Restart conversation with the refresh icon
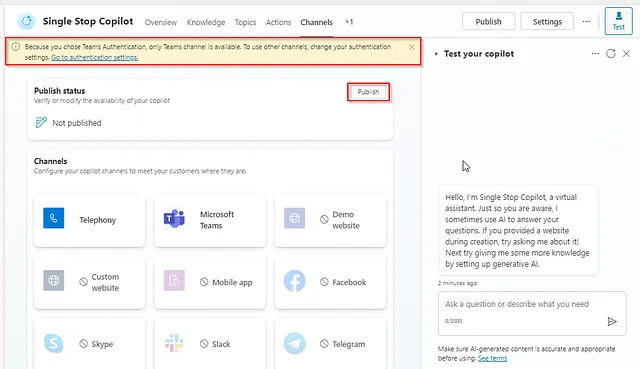Viewport: 640px width, 369px height. coord(611,53)
